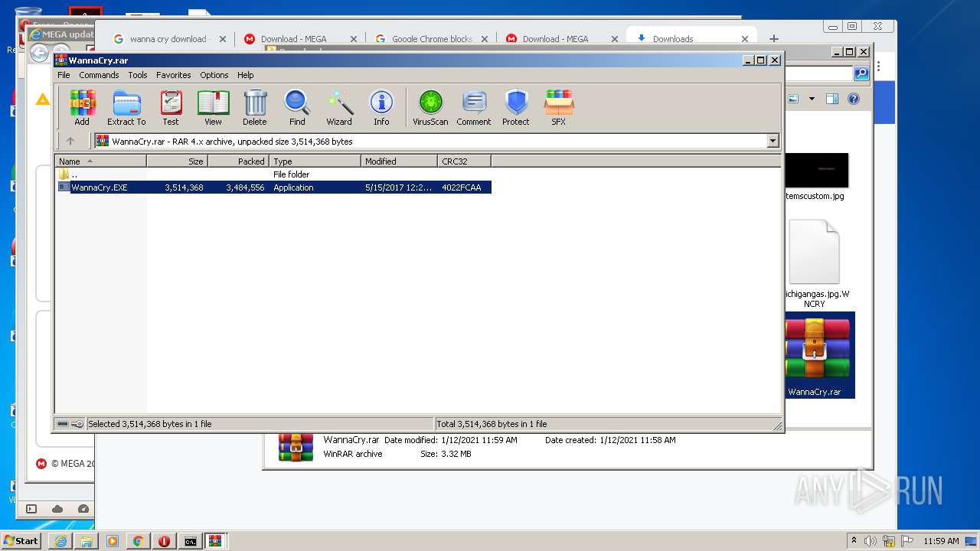Open the Commands menu
The height and width of the screenshot is (551, 980).
pos(99,75)
